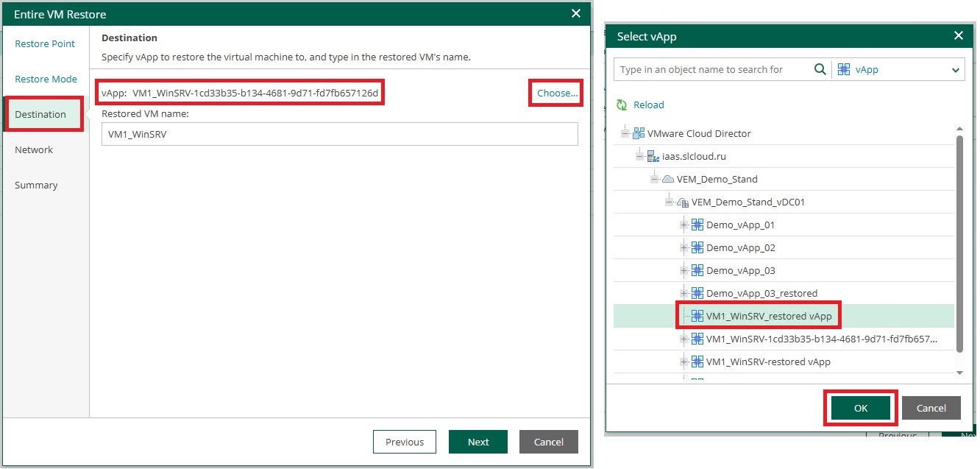The image size is (980, 469).
Task: Click the VEM_Demo_Stand_vDC01 datacenter icon
Action: point(683,202)
